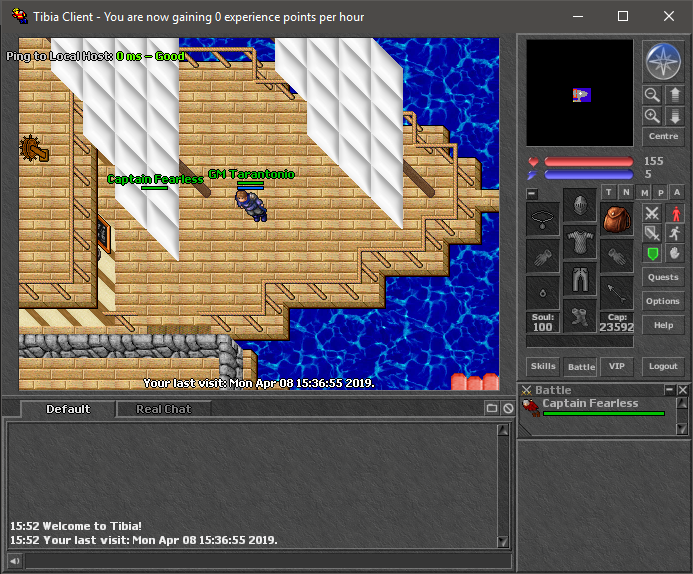This screenshot has height=574, width=693.
Task: Select the ring equipment slot
Action: coord(543,293)
